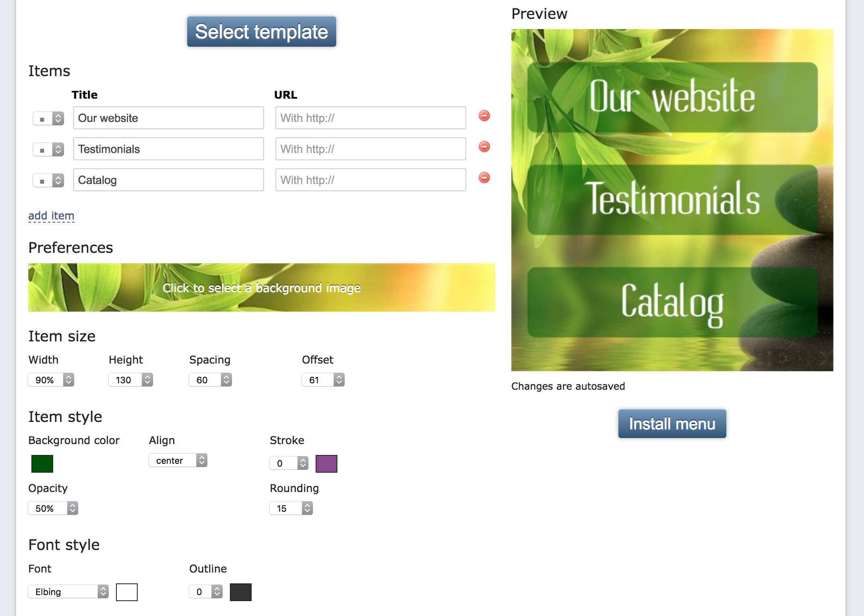The height and width of the screenshot is (616, 864).
Task: Pick the dark green background color swatch
Action: [42, 463]
